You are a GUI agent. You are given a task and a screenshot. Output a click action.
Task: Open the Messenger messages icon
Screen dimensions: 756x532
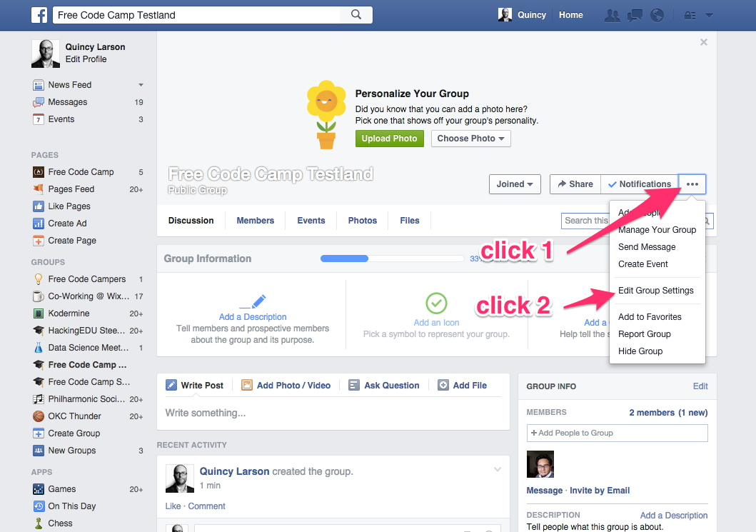(634, 14)
